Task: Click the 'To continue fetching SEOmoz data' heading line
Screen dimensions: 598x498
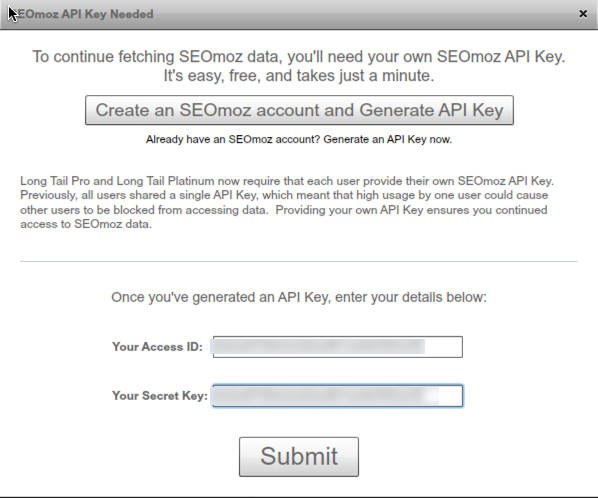Action: 299,57
